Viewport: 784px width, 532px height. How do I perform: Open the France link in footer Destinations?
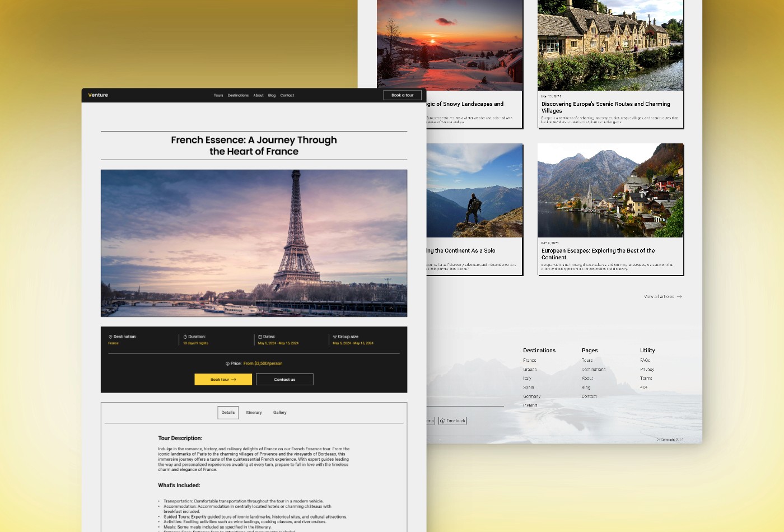click(530, 360)
